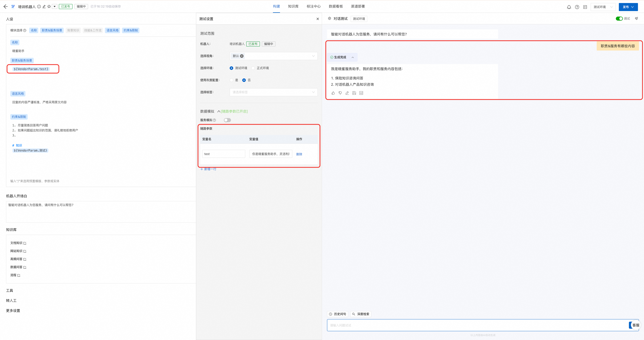
Task: Switch to the 渠道部署 tab
Action: 358,6
